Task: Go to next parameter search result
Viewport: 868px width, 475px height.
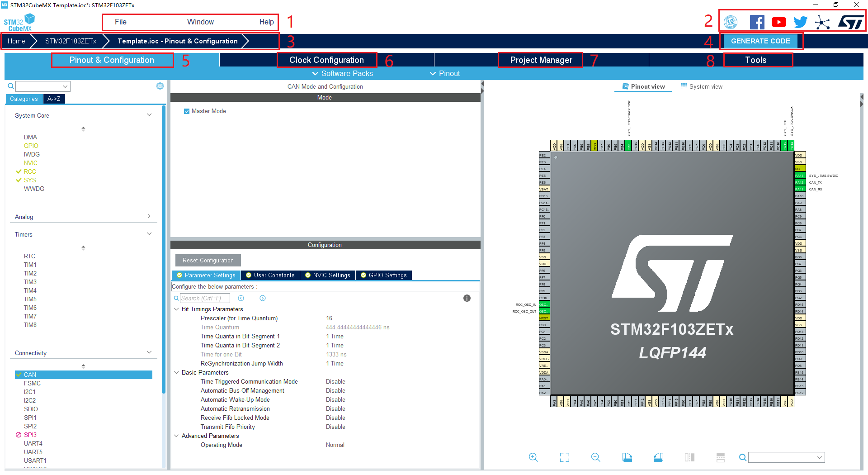Action: (x=263, y=298)
